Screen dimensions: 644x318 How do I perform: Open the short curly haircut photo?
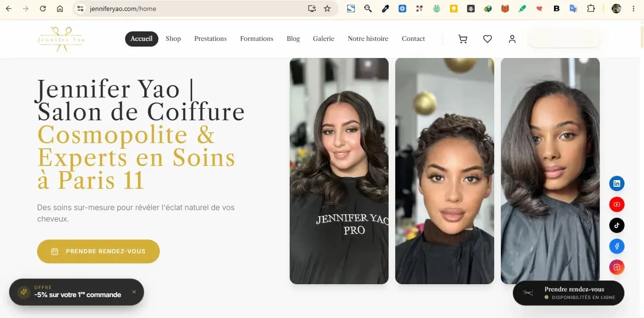click(445, 171)
